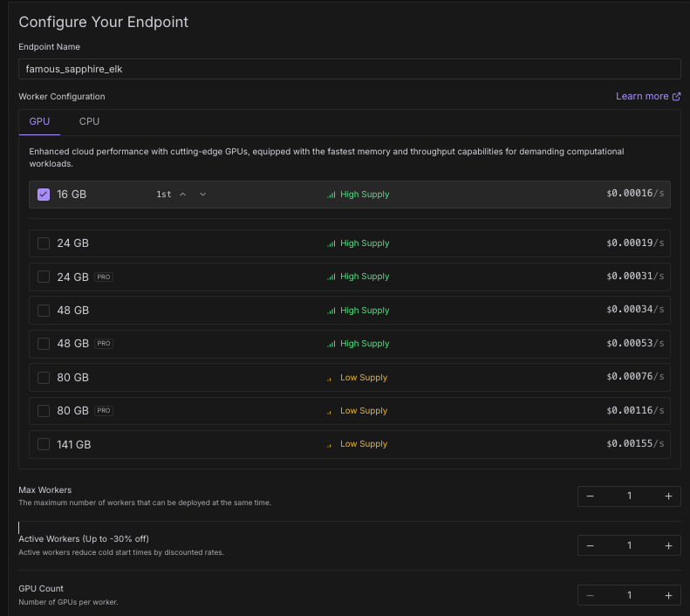The height and width of the screenshot is (616, 690).
Task: Move 16 GB priority down with arrow
Action: (x=202, y=195)
